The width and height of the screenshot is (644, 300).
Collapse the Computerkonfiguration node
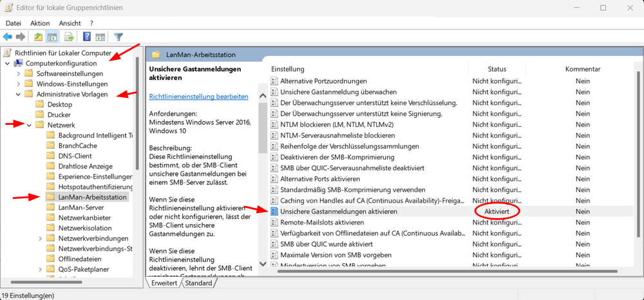pos(7,64)
